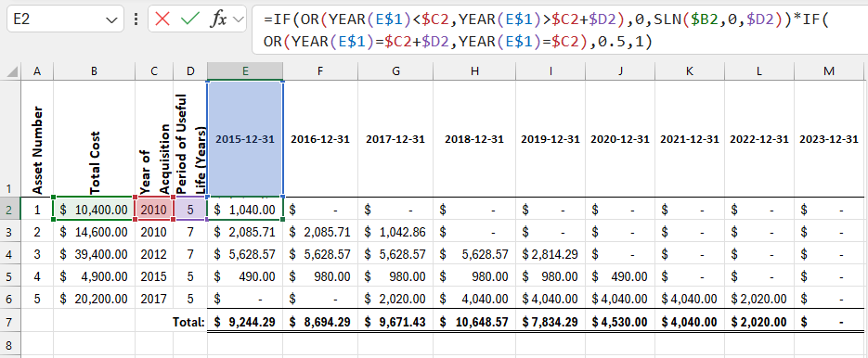The height and width of the screenshot is (358, 868).
Task: Select all cells via corner triangle
Action: tap(10, 70)
